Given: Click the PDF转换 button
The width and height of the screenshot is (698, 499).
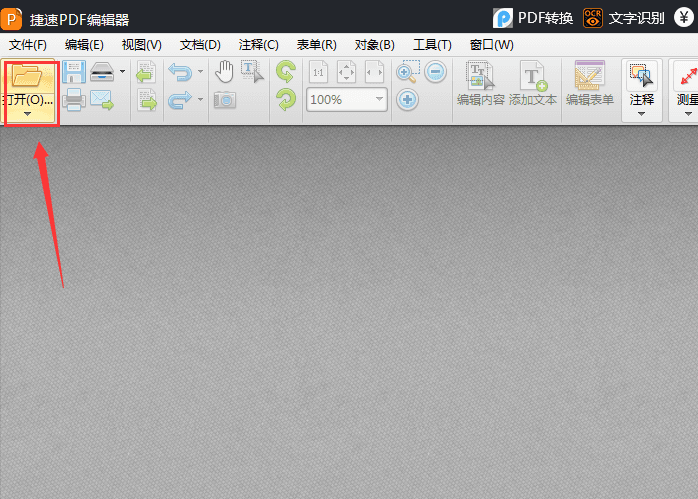Looking at the screenshot, I should (534, 17).
